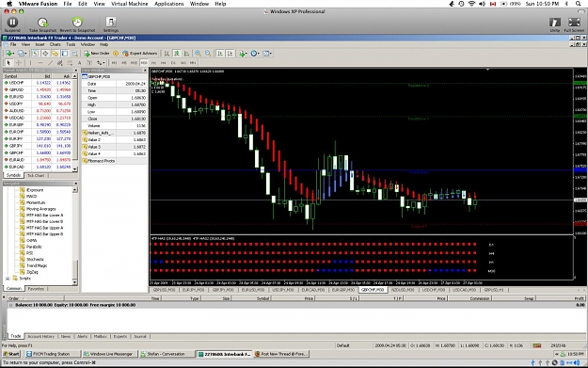Select line chart type icon

(x=186, y=54)
